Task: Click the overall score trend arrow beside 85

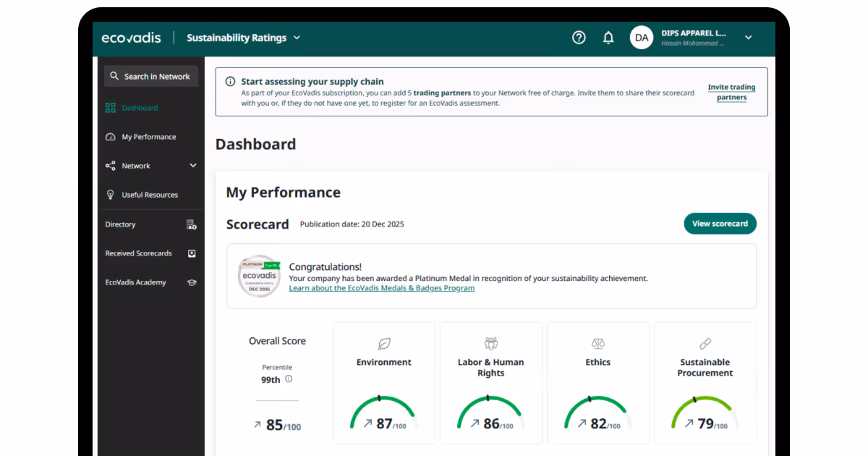Action: (x=257, y=425)
